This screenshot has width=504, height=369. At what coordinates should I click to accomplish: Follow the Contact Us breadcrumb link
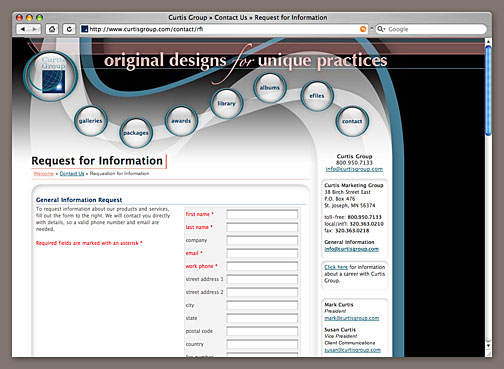click(x=72, y=174)
